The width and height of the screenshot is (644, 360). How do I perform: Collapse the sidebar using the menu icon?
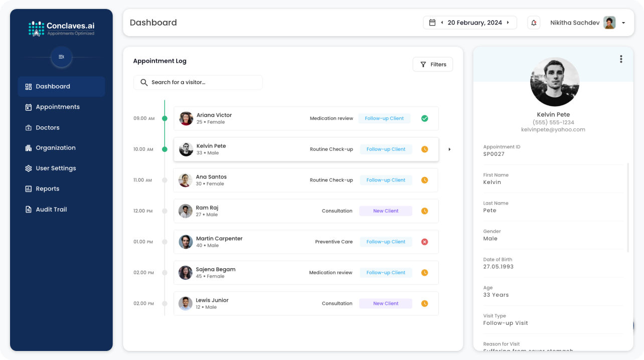[61, 57]
